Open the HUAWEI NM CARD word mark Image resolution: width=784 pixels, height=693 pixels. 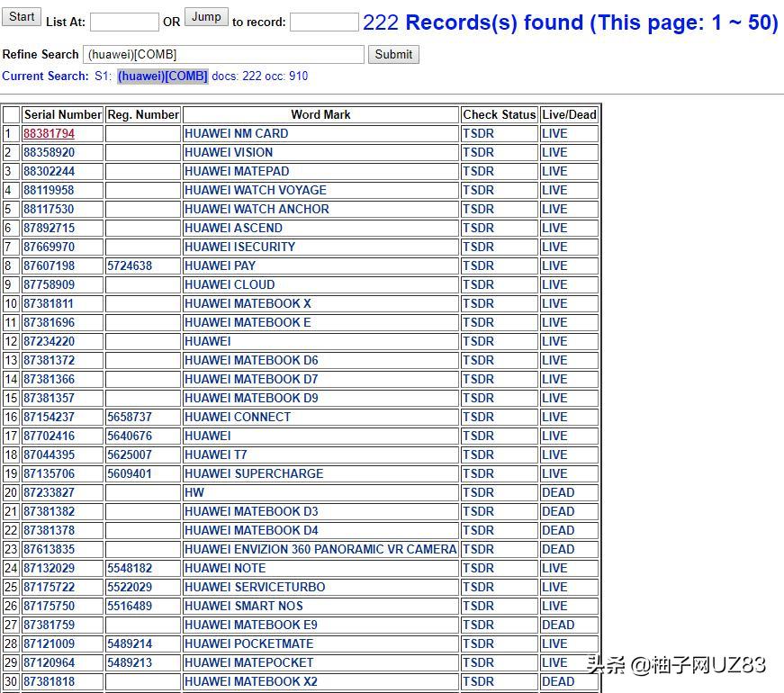pyautogui.click(x=236, y=133)
